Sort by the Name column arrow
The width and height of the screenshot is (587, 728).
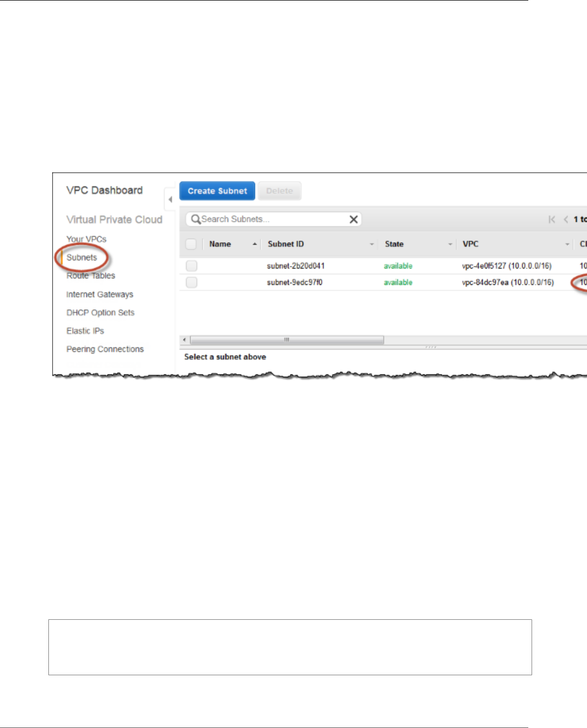tap(254, 244)
